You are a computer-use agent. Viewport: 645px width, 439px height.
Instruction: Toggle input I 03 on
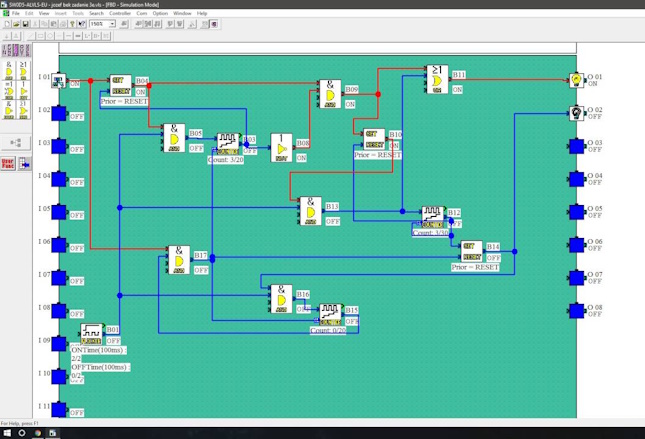point(58,146)
